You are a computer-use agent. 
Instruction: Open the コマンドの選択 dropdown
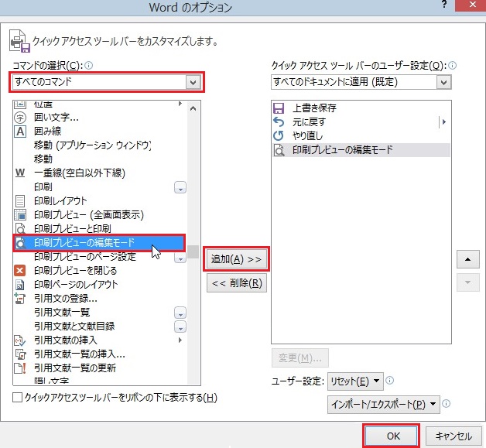coord(107,82)
